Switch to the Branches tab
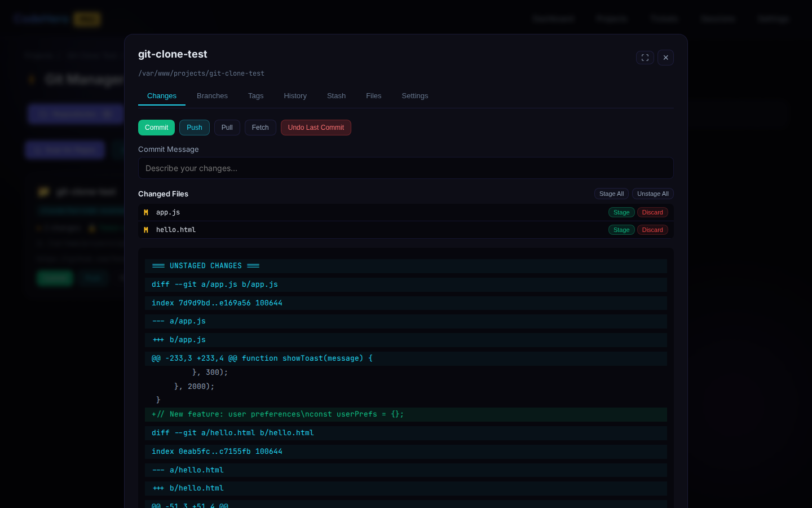Viewport: 812px width, 508px height. 212,96
